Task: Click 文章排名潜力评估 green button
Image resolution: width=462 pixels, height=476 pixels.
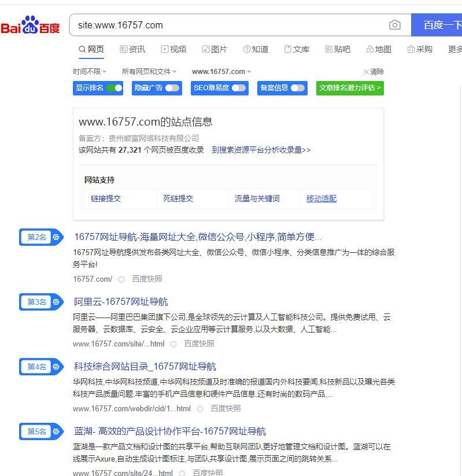Action: 350,88
